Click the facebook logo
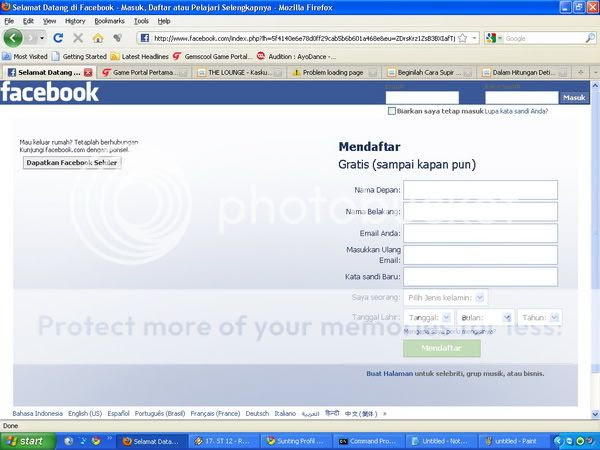 50,92
